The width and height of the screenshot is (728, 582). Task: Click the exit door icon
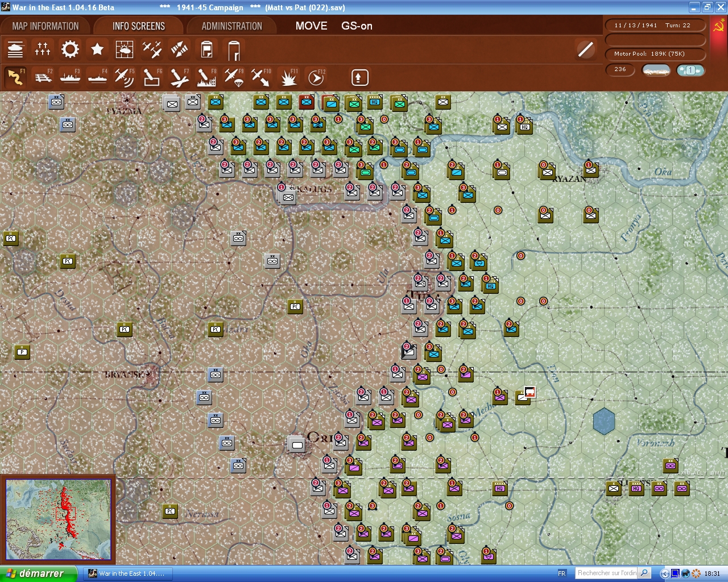(234, 50)
